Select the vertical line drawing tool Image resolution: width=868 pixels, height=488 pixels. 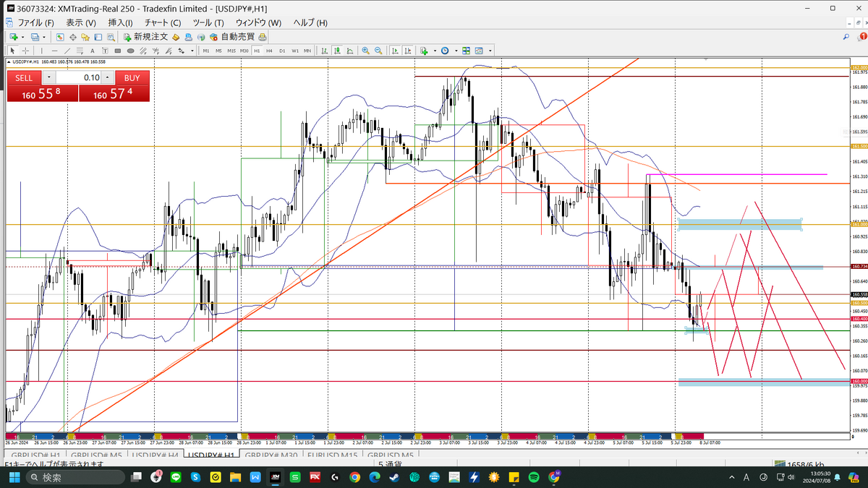(42, 51)
